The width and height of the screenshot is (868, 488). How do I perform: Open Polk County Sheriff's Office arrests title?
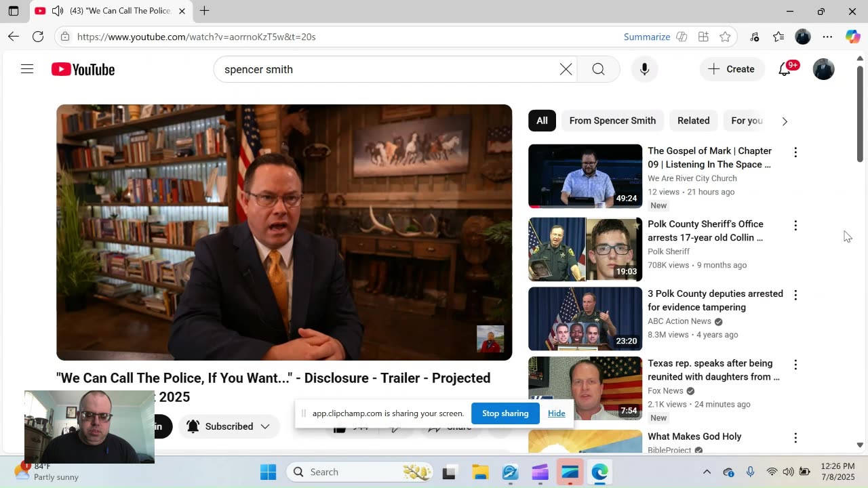705,230
